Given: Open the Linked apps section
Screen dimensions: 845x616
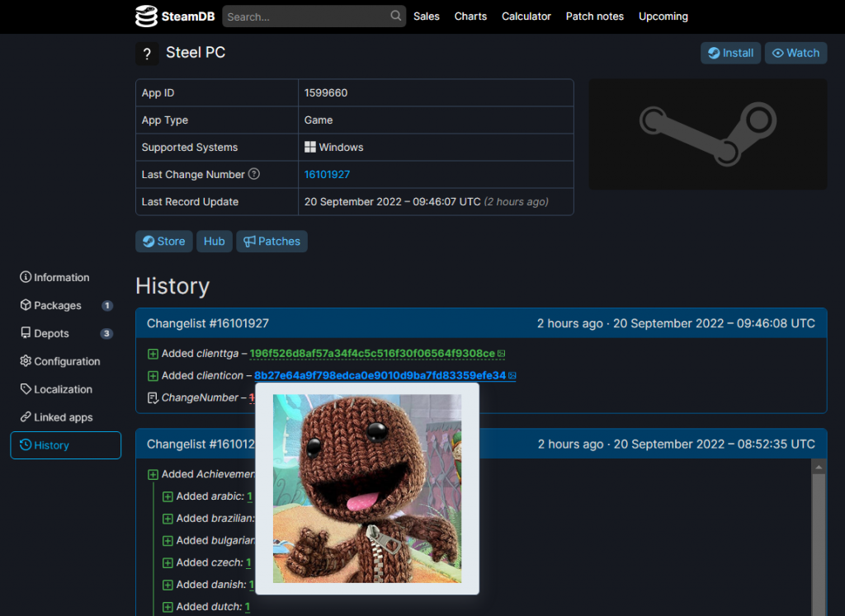Looking at the screenshot, I should click(66, 417).
